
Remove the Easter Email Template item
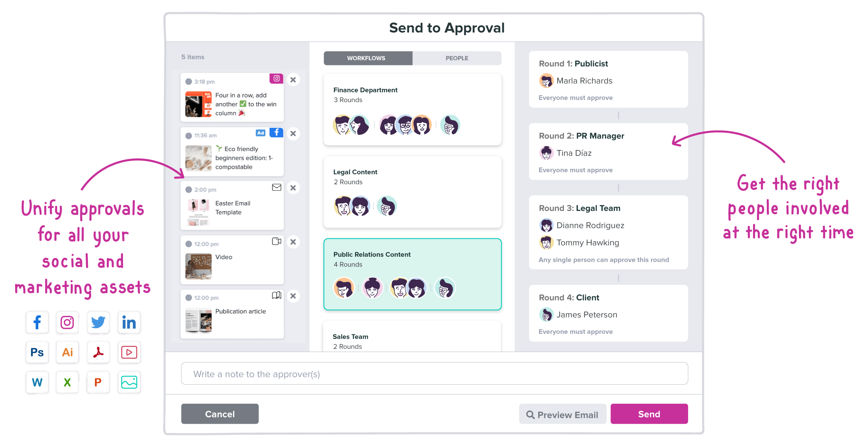[x=293, y=188]
